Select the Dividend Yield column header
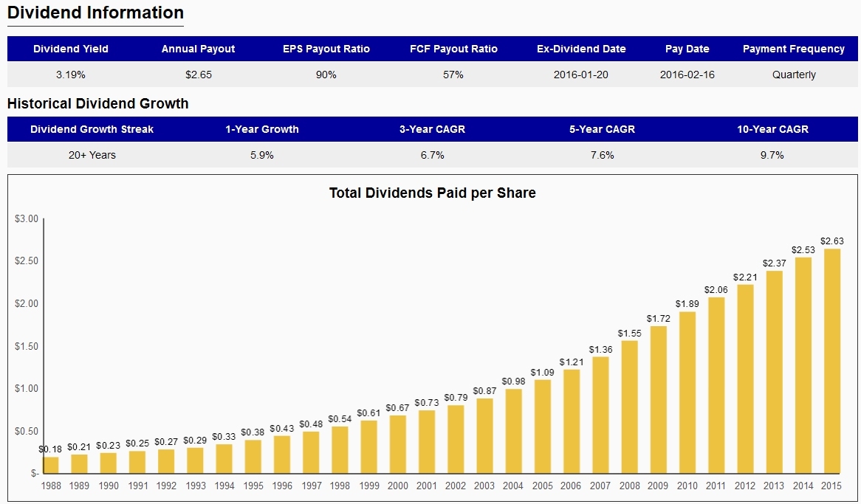Viewport: 861px width, 504px height. 71,49
